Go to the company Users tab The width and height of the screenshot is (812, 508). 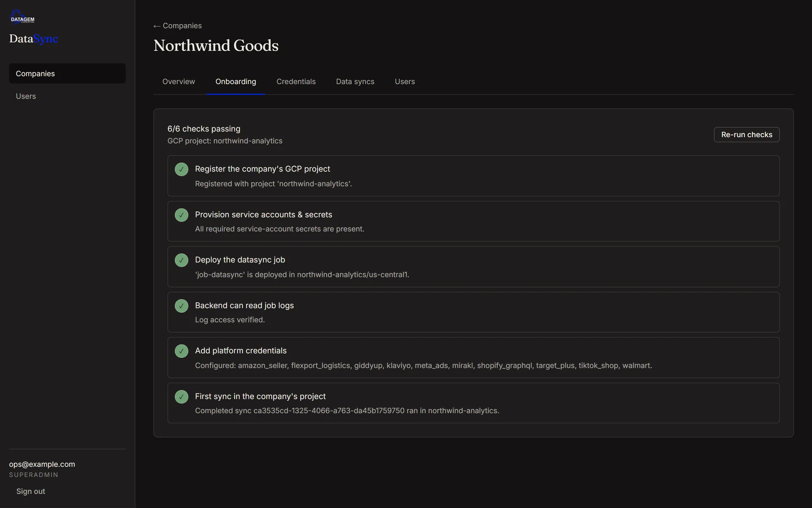pos(405,82)
